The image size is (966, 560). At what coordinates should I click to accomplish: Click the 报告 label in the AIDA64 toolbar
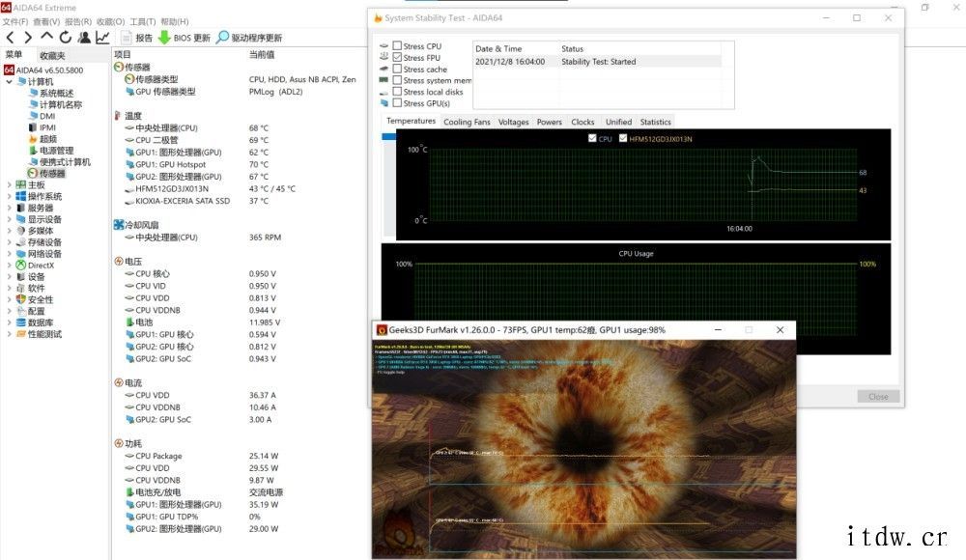point(144,39)
